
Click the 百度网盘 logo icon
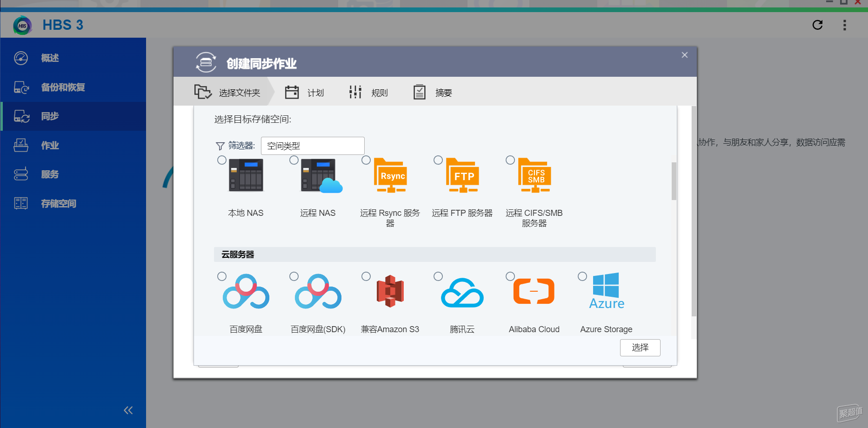tap(246, 291)
